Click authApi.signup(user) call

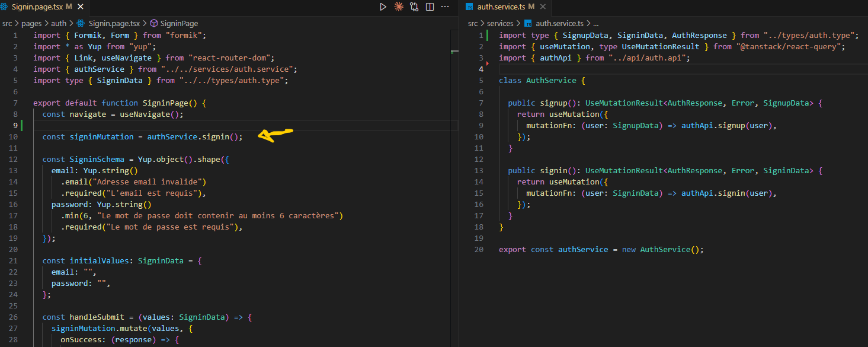pyautogui.click(x=726, y=125)
